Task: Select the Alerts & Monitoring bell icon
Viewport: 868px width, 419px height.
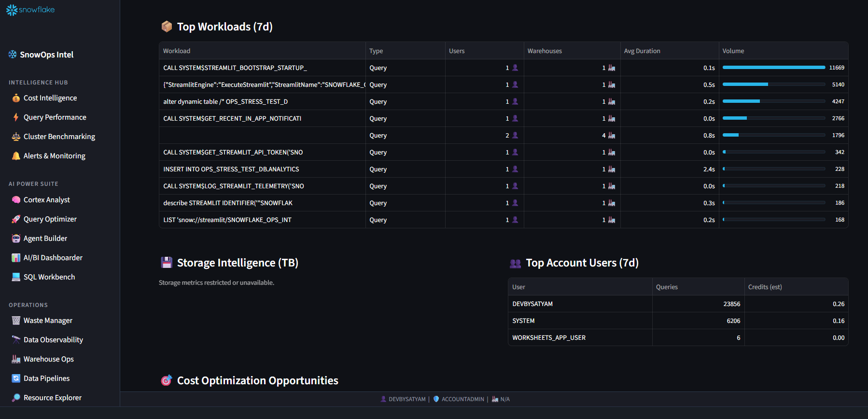Action: [x=16, y=156]
